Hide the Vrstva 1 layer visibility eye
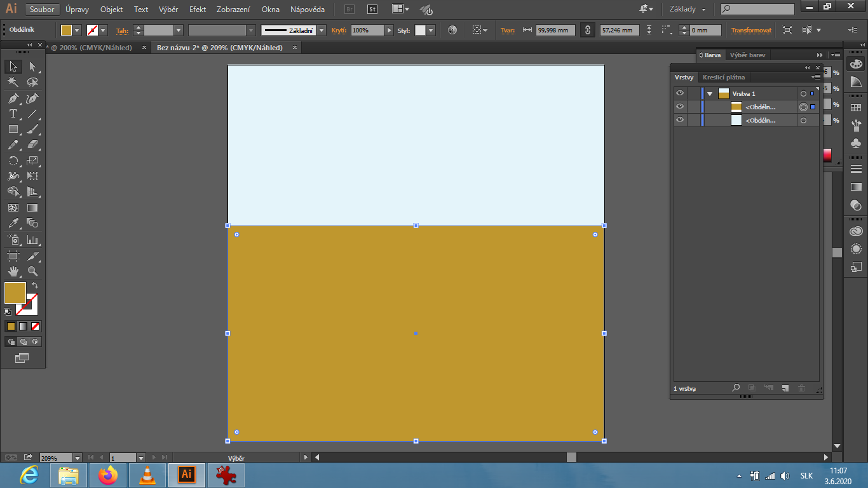868x488 pixels. [680, 93]
